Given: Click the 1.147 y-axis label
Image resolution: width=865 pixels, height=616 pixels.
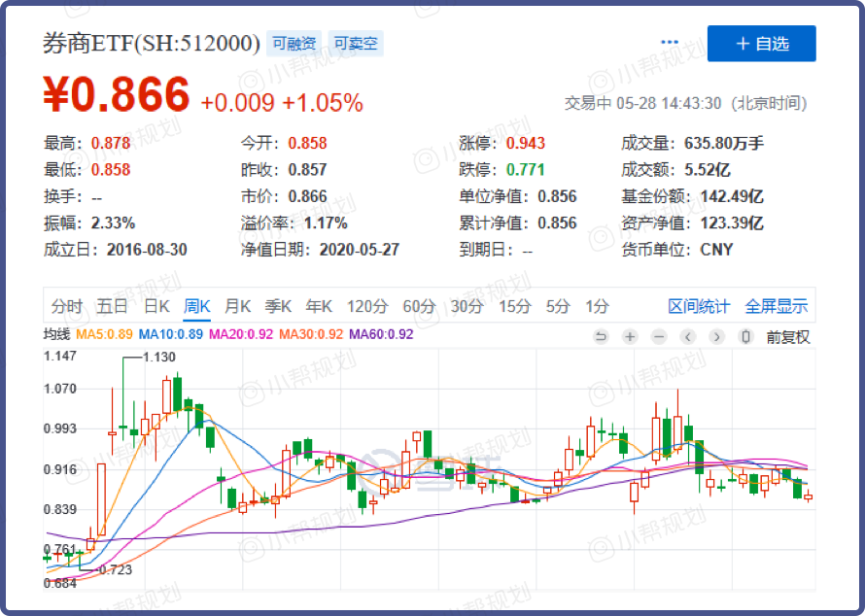Looking at the screenshot, I should point(60,356).
